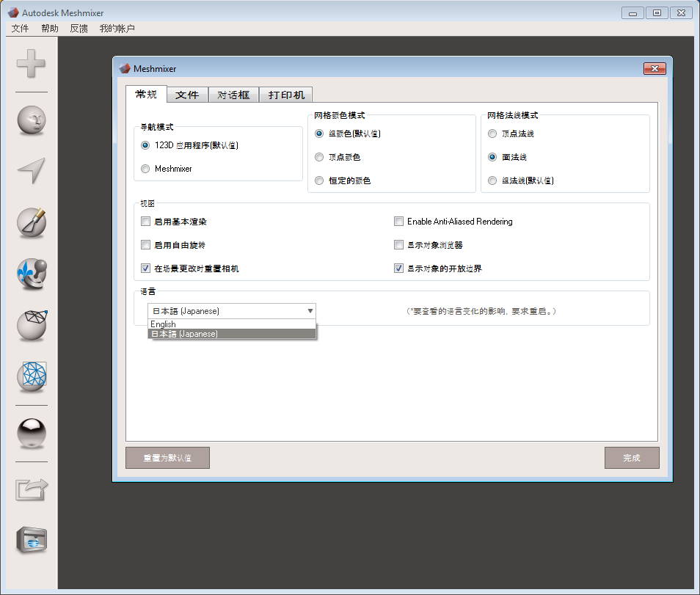
Task: Choose 组颜色(默认值) mesh color mode
Action: click(x=318, y=134)
